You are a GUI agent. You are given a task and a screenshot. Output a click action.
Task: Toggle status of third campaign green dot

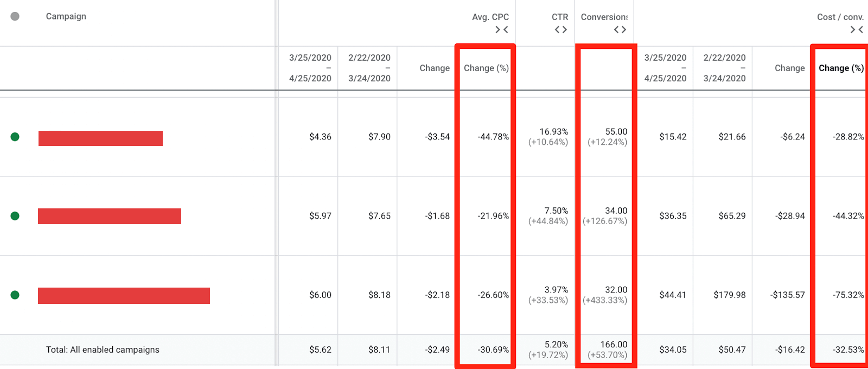click(15, 295)
